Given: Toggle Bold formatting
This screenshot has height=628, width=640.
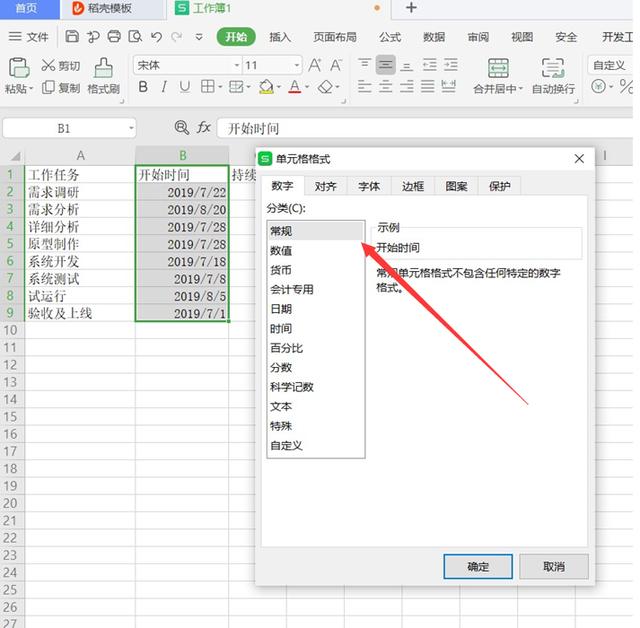Looking at the screenshot, I should point(143,87).
